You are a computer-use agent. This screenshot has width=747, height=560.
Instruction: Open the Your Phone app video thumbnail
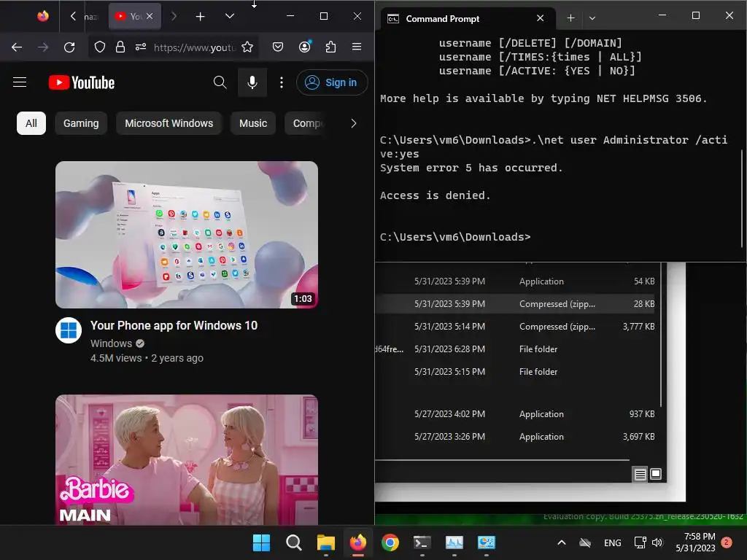click(187, 235)
